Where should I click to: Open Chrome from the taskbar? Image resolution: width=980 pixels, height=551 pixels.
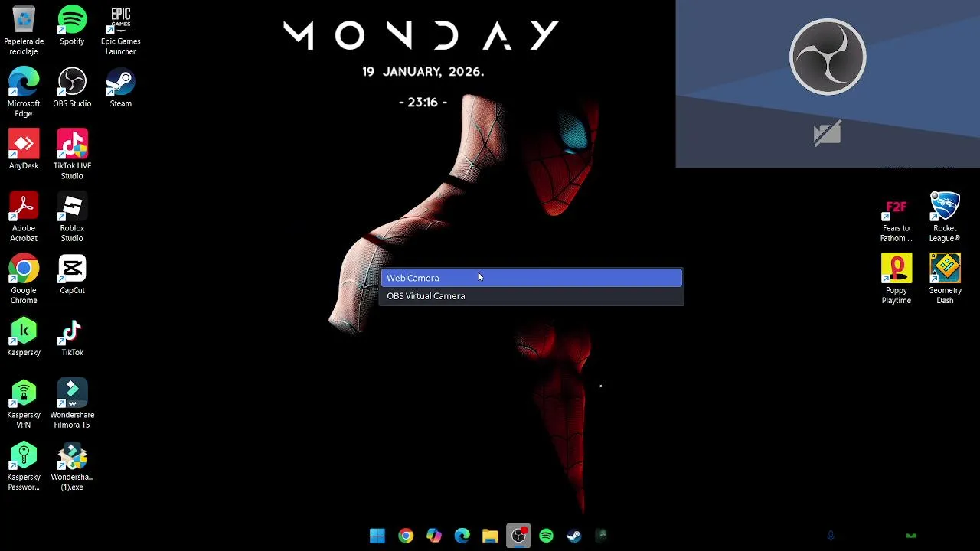pyautogui.click(x=406, y=536)
